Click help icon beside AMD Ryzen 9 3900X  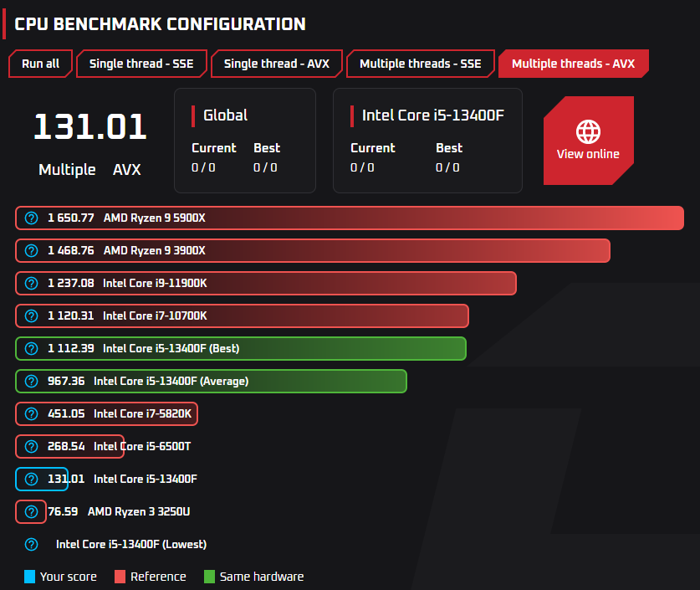tap(31, 250)
